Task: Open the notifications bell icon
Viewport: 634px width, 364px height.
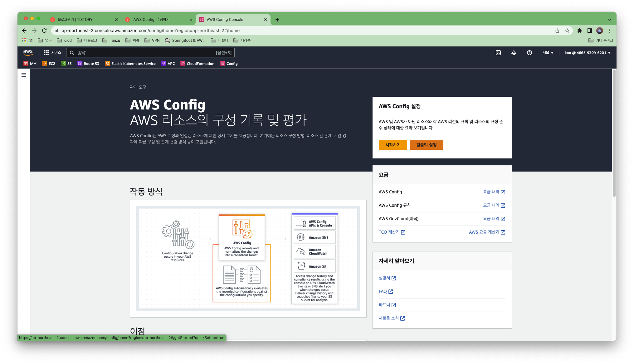Action: point(514,53)
